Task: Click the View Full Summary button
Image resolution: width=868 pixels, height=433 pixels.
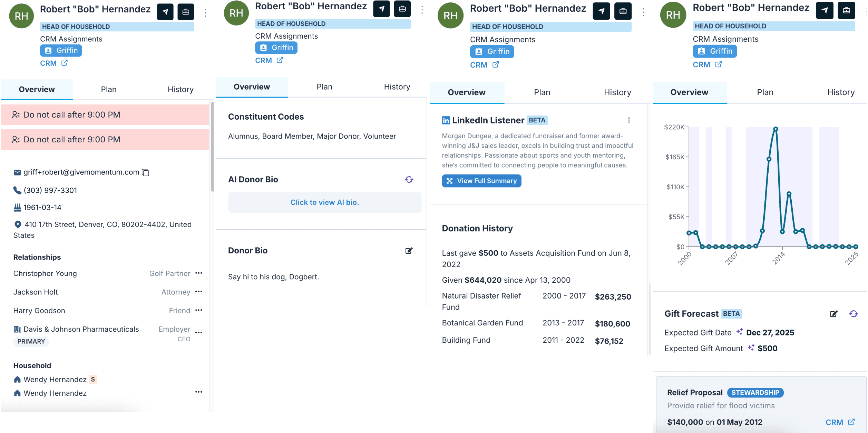Action: click(481, 181)
